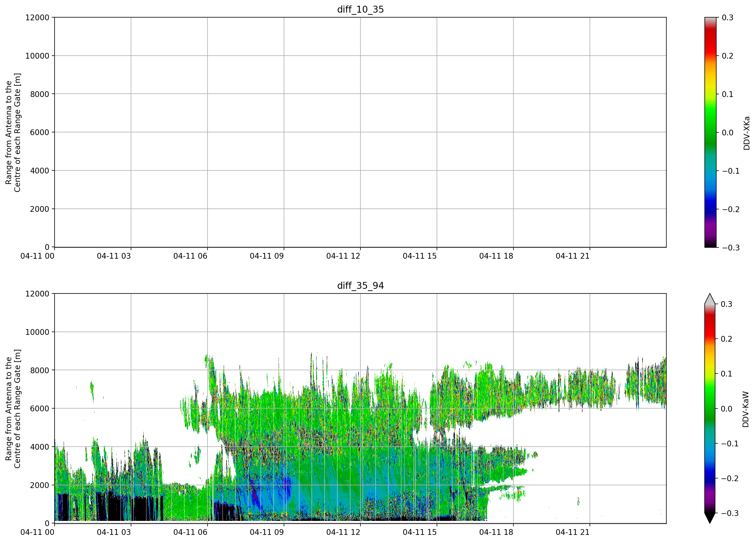Click the 0.1 tick on DDV-KaW colorbar

pos(727,373)
